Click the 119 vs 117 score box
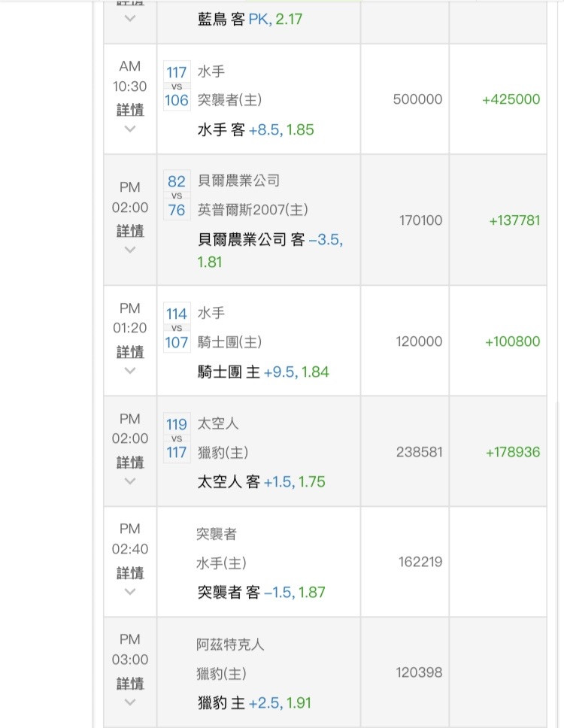Image resolution: width=564 pixels, height=728 pixels. pyautogui.click(x=177, y=438)
